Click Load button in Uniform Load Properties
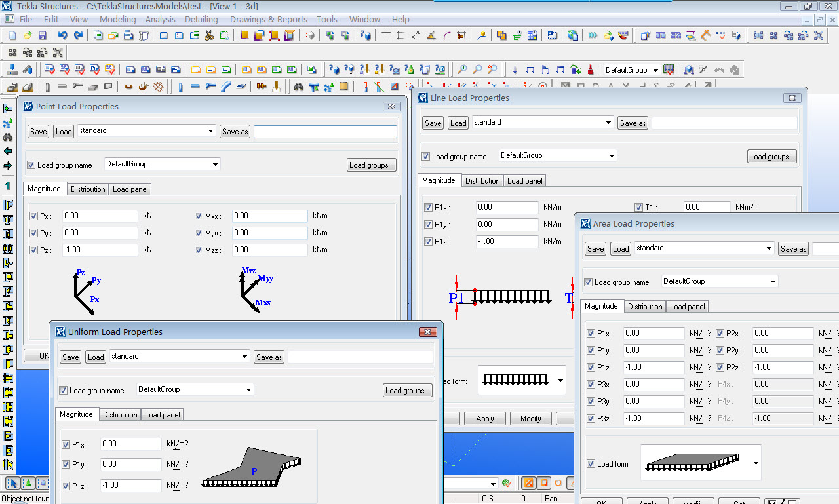This screenshot has width=839, height=504. (96, 357)
